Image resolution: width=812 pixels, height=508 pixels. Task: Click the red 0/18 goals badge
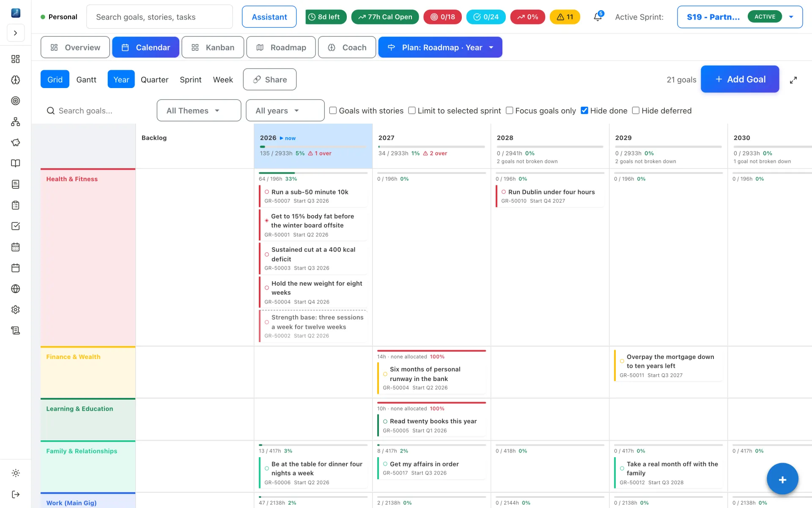442,17
